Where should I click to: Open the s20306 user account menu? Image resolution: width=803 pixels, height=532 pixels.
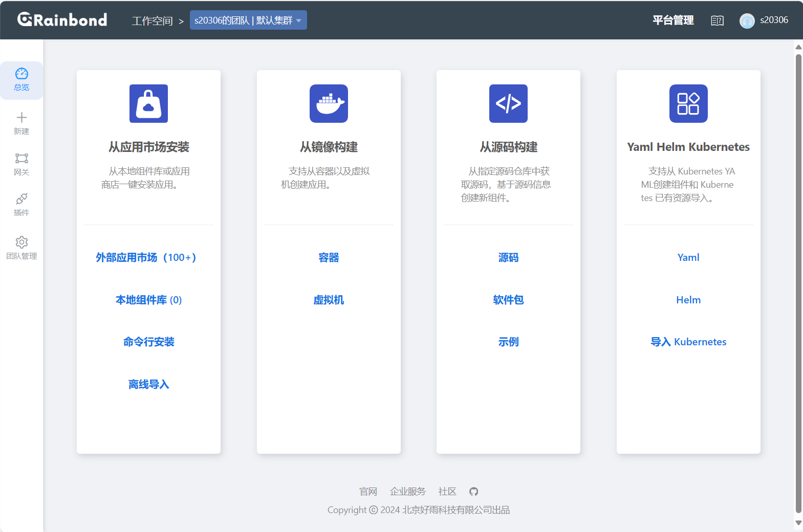[764, 20]
